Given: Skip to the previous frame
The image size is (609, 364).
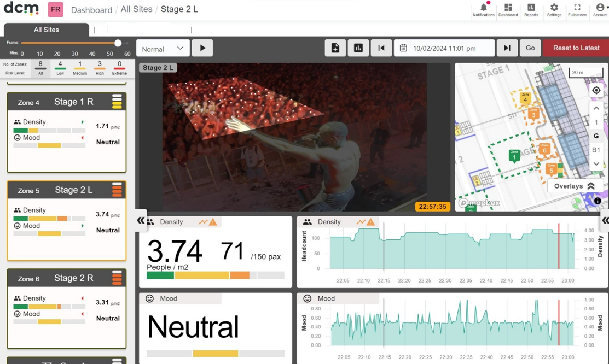Looking at the screenshot, I should click(x=381, y=48).
